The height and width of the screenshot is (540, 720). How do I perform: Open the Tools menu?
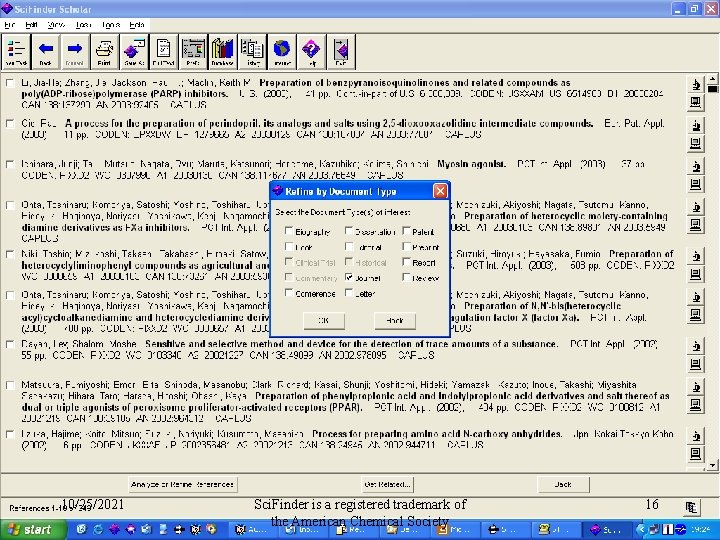111,25
